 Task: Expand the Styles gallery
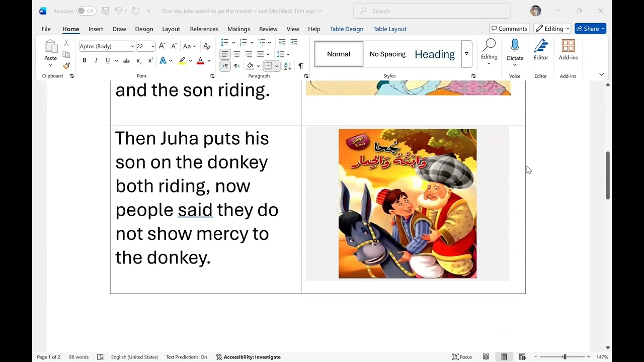click(x=466, y=54)
